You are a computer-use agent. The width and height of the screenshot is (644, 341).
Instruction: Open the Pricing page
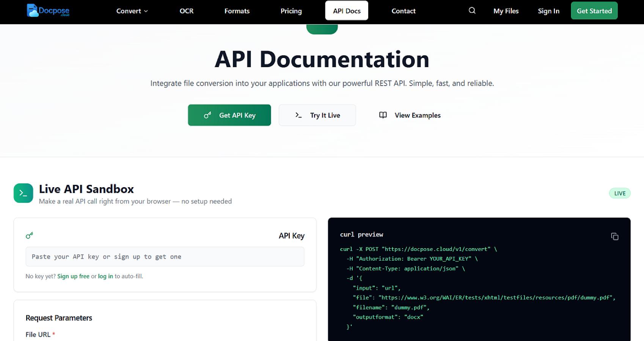[x=291, y=11]
